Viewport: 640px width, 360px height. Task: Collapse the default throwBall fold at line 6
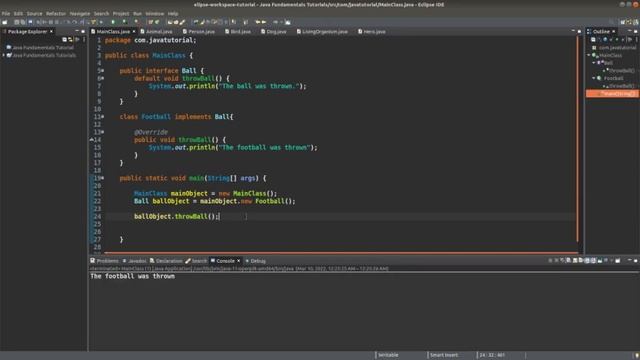tap(103, 78)
